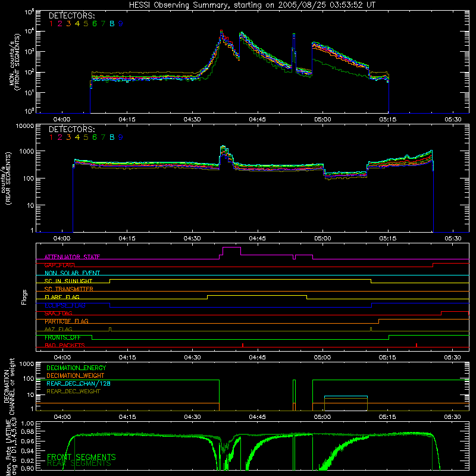Click DETECTORS heading in rear segments plot
Screen dimensions: 476x476
pyautogui.click(x=71, y=129)
